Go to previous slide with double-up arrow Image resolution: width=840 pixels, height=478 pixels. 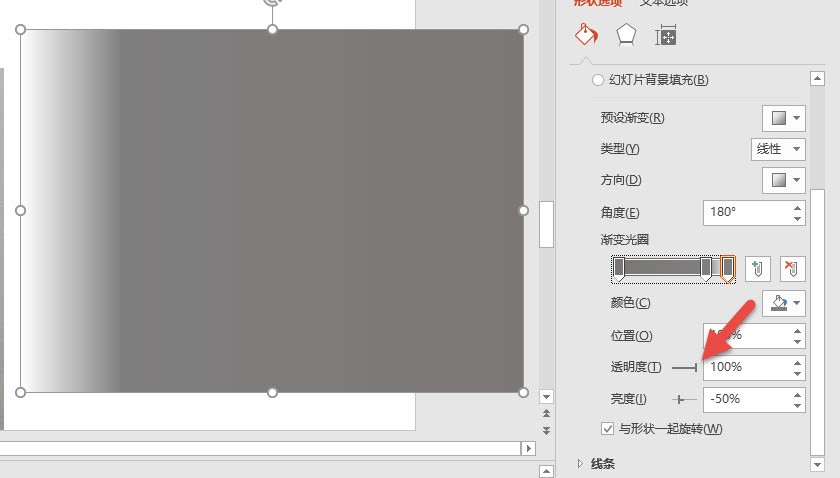coord(546,413)
